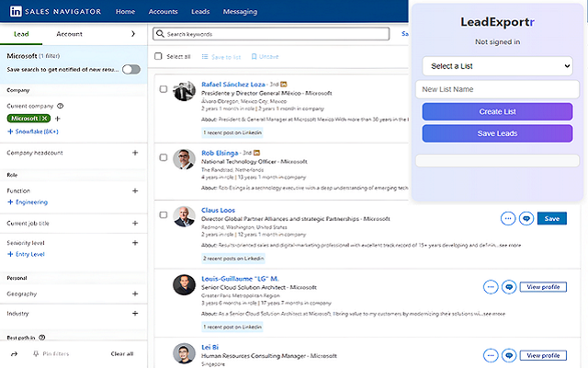
Task: Click LinkedIn badge next to Rob Elsinga
Action: pyautogui.click(x=256, y=153)
